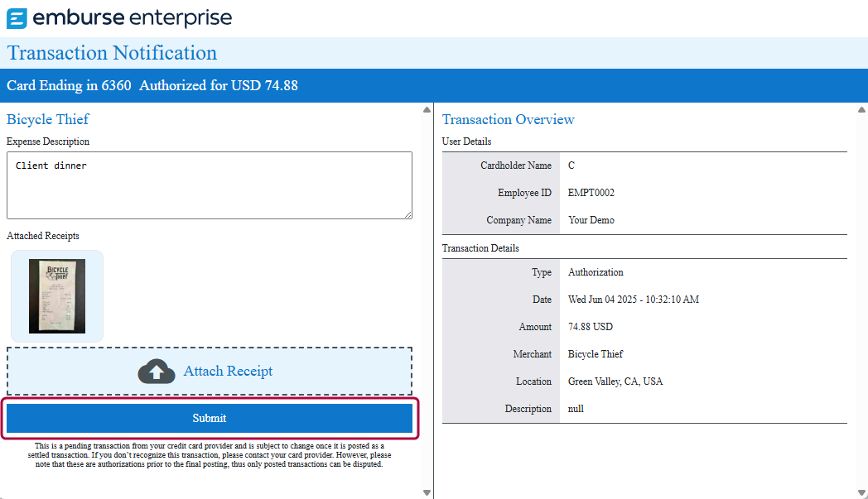Viewport: 868px width, 499px height.
Task: Click the pending transaction disclaimer text
Action: pos(210,455)
